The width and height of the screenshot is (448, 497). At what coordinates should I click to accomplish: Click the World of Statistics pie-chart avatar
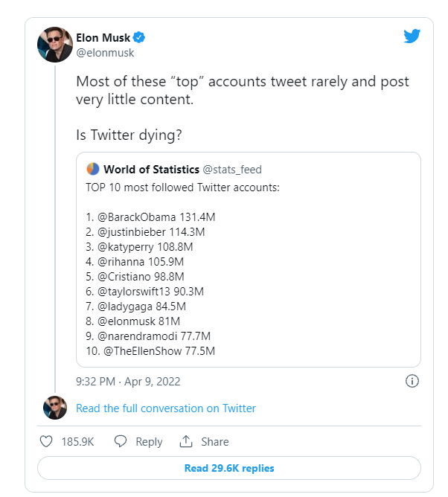93,169
